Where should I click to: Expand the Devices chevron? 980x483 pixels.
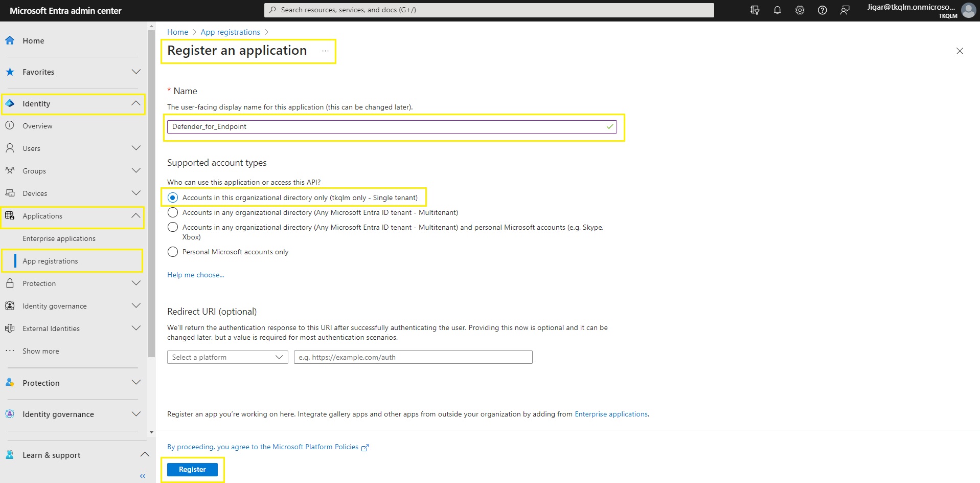[x=136, y=193]
